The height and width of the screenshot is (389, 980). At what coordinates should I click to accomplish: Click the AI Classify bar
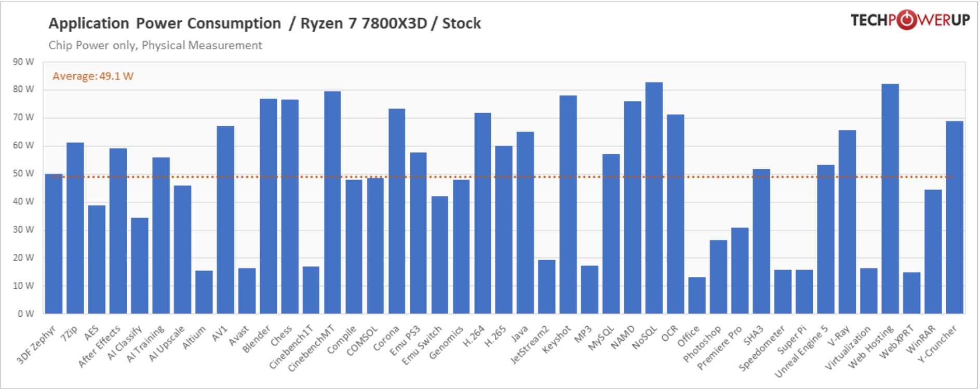click(x=140, y=265)
